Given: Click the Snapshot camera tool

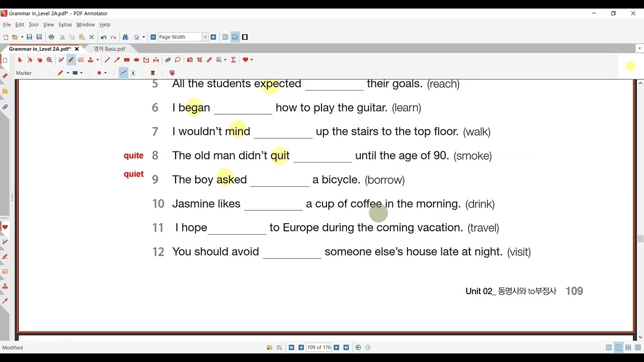Looking at the screenshot, I should [x=190, y=60].
